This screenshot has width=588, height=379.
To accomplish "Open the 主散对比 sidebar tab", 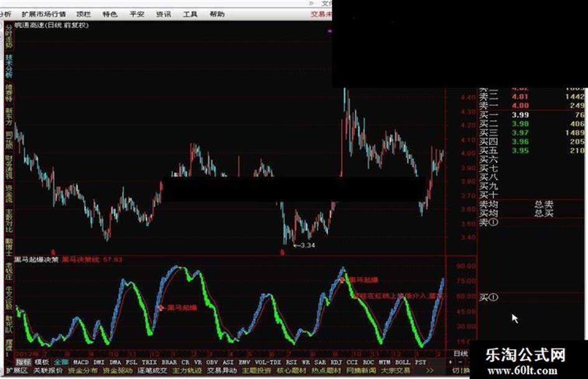I will (x=9, y=221).
